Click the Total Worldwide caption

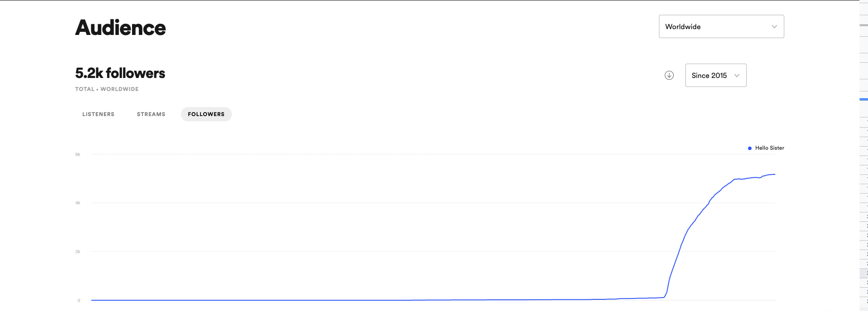point(107,89)
